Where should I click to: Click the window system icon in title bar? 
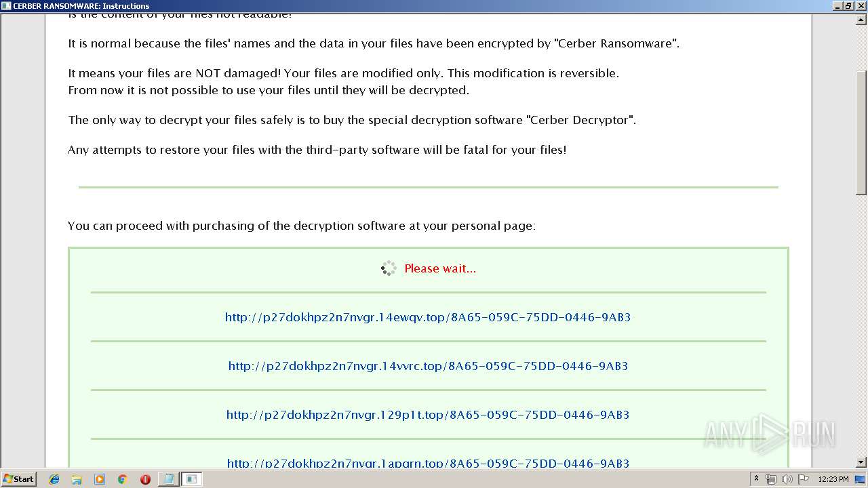click(x=6, y=5)
